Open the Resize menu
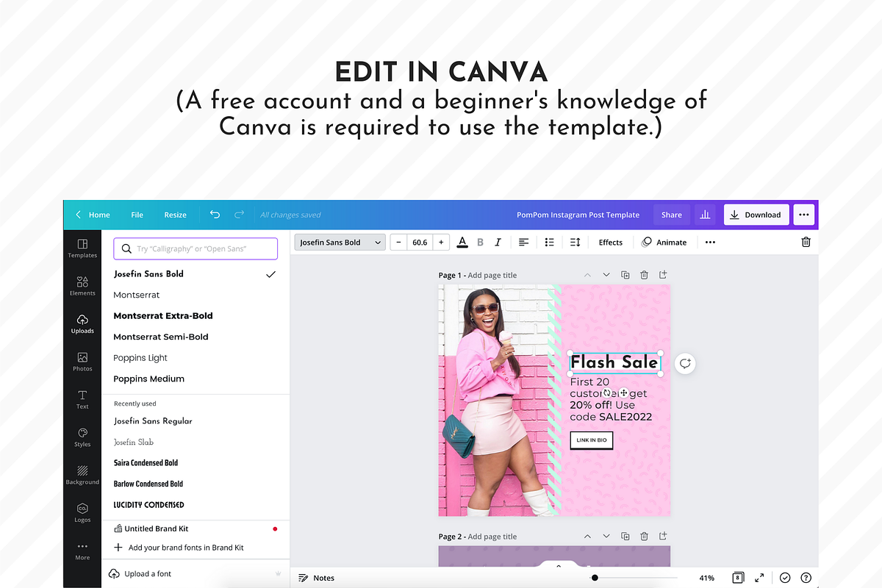 pyautogui.click(x=175, y=215)
